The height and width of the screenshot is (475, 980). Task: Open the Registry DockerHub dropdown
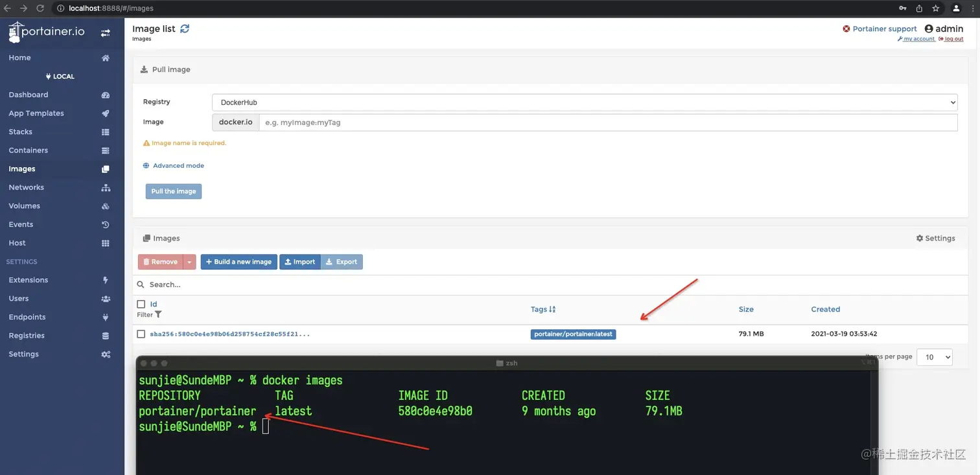point(585,102)
